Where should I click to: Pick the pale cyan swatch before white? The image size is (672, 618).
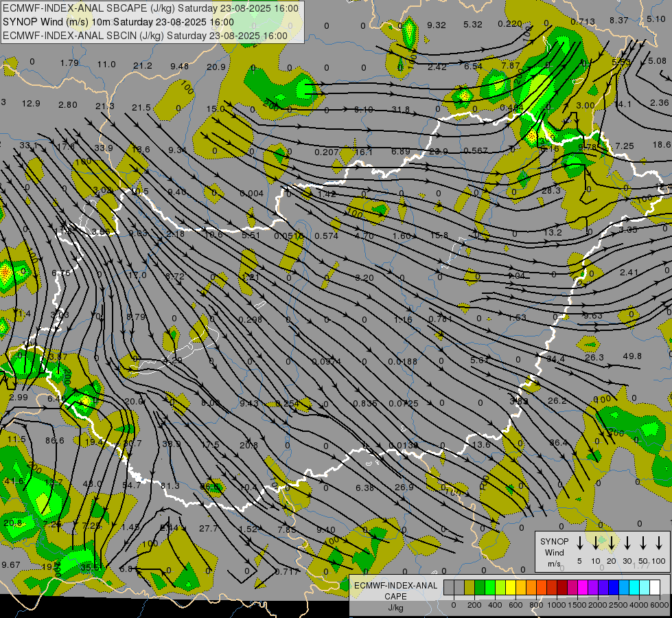(644, 587)
